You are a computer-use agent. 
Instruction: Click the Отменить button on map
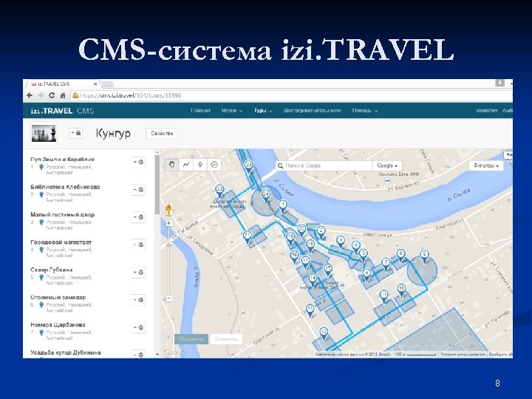[x=226, y=339]
